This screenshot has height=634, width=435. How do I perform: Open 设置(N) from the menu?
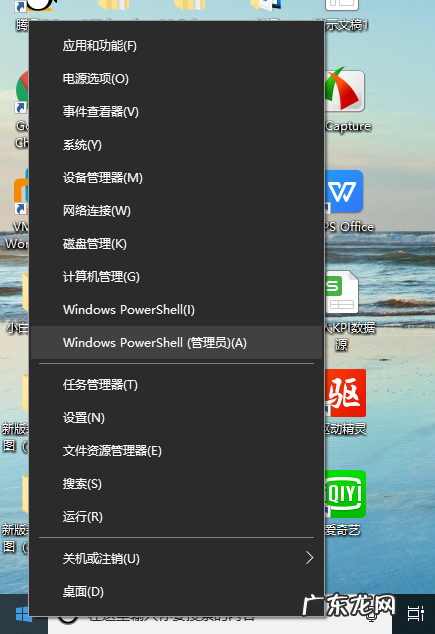[x=177, y=418]
